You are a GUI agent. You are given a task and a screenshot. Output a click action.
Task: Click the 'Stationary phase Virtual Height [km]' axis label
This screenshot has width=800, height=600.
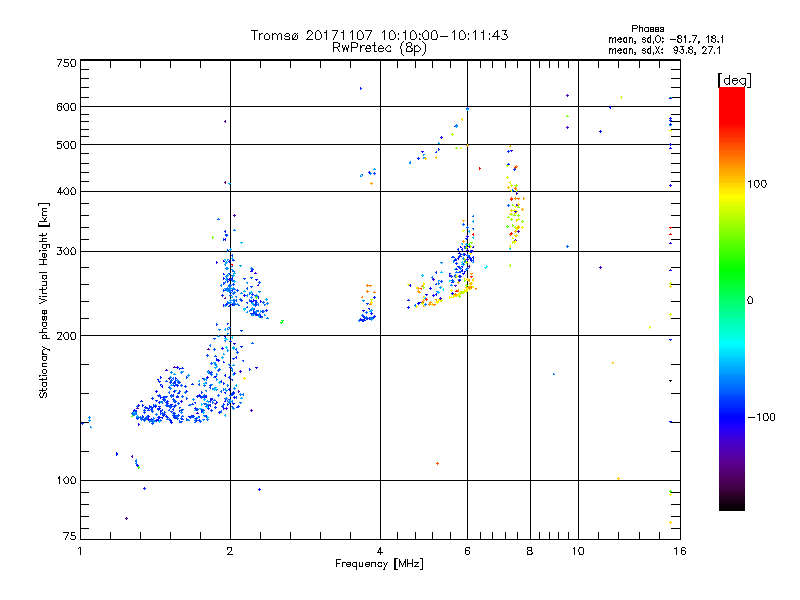pos(44,300)
